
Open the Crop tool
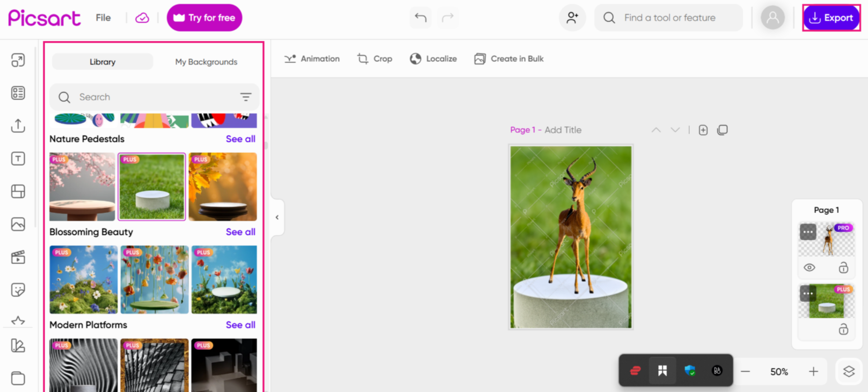(375, 59)
